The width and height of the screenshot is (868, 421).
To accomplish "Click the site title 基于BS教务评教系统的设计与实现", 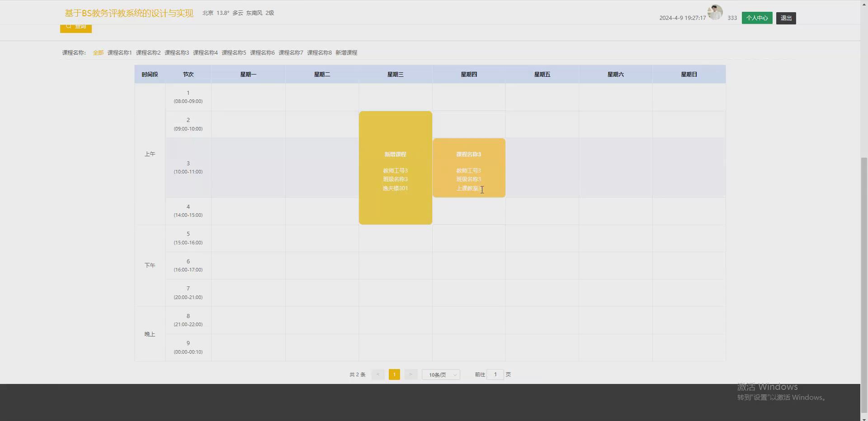I will click(x=129, y=13).
